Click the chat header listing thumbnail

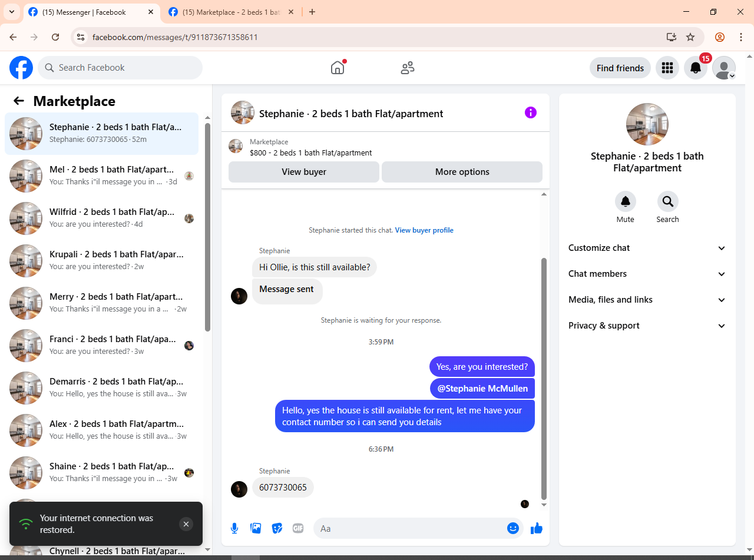pos(243,112)
